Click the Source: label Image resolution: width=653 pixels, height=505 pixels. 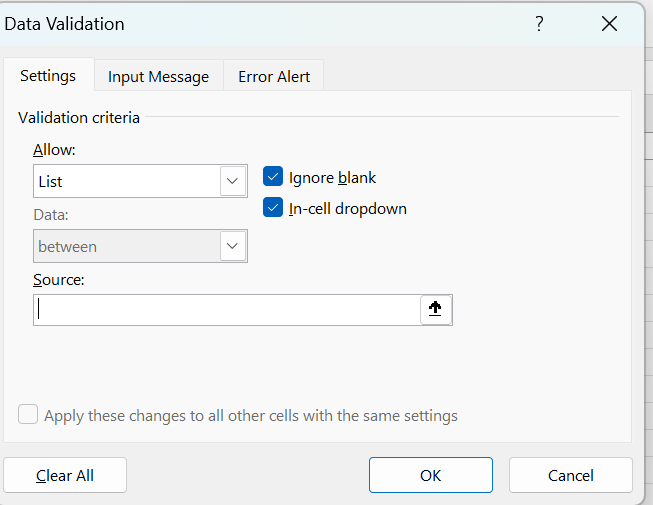point(59,280)
